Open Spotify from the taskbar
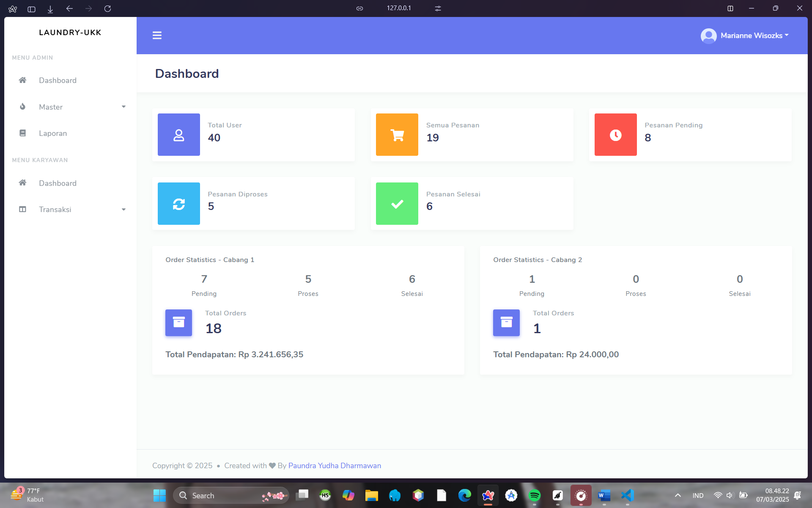This screenshot has width=812, height=508. pos(534,495)
